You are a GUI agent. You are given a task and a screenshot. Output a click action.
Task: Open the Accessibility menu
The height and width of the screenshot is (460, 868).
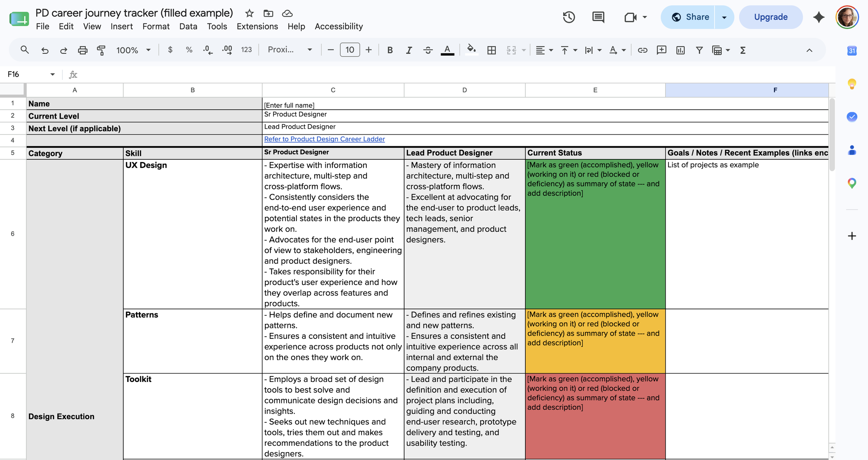pos(339,26)
